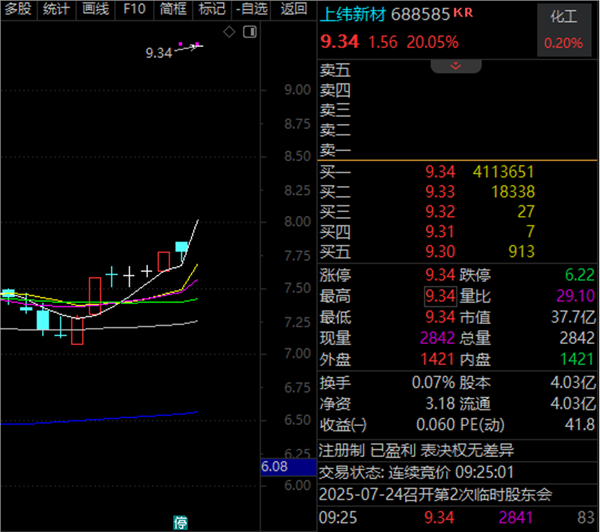This screenshot has width=600, height=532.
Task: Click the 9.00 price axis label
Action: (297, 90)
